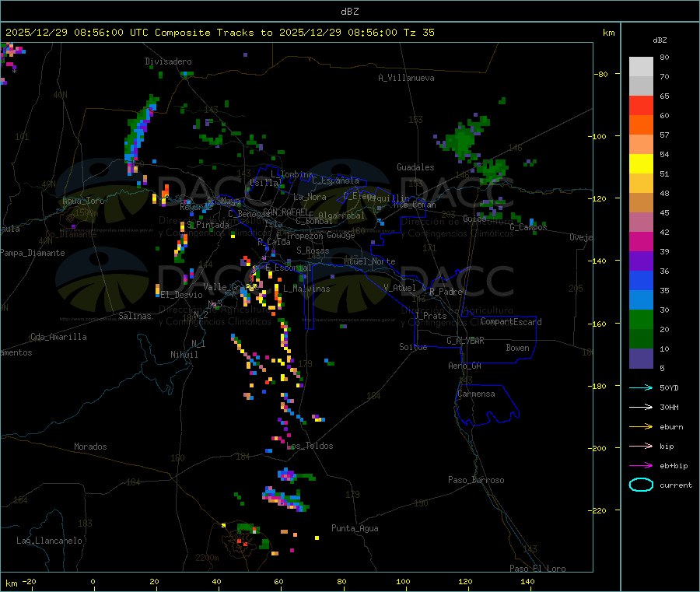This screenshot has width=700, height=592.
Task: Select the 'L_Malvinas' location label
Action: pyautogui.click(x=306, y=289)
